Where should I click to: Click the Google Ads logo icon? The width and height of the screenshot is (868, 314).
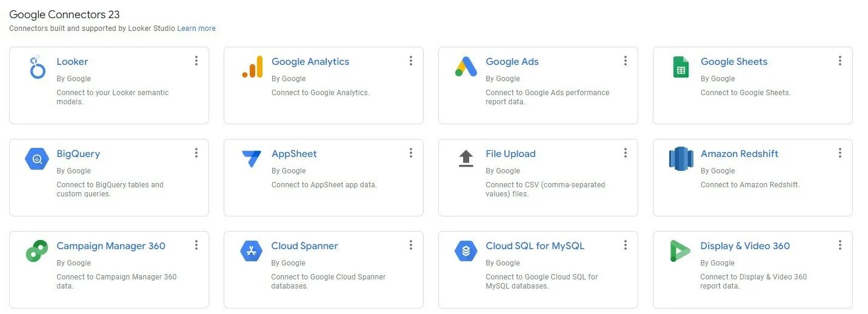(x=466, y=67)
